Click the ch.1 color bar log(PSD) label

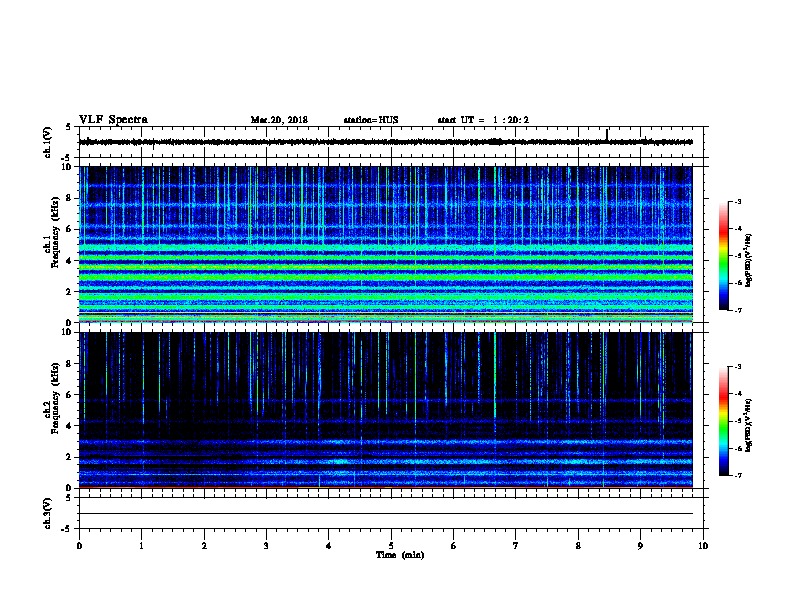click(749, 260)
